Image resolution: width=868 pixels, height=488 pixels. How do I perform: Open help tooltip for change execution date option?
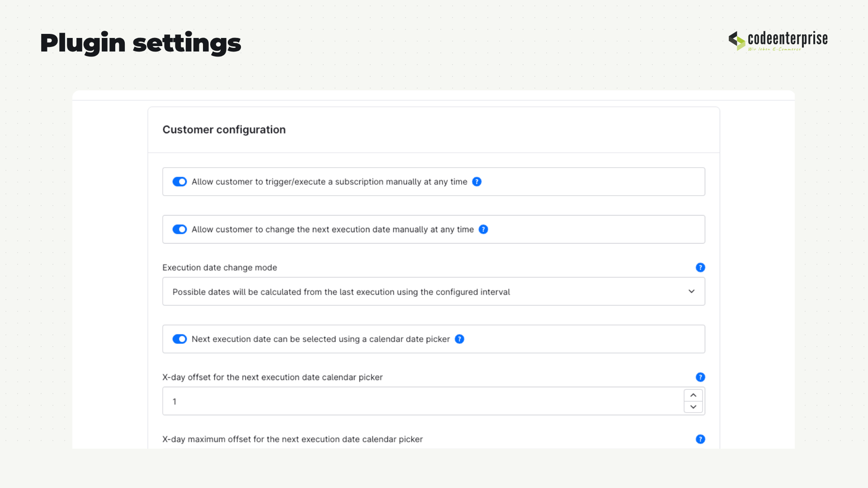pos(483,230)
